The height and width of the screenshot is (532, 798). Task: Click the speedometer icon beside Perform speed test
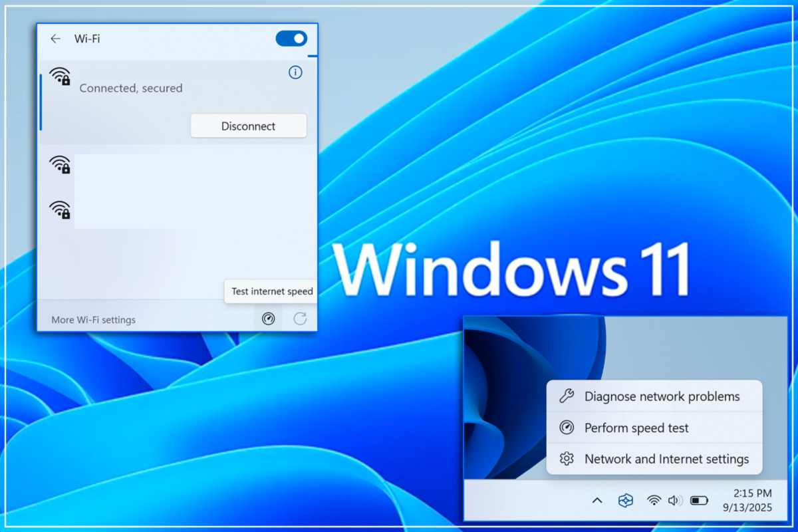pyautogui.click(x=567, y=428)
